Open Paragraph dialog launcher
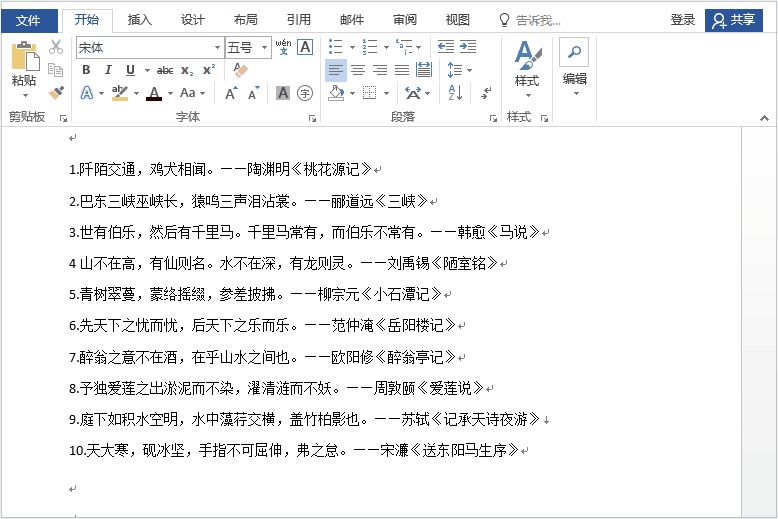Image resolution: width=778 pixels, height=519 pixels. (493, 118)
